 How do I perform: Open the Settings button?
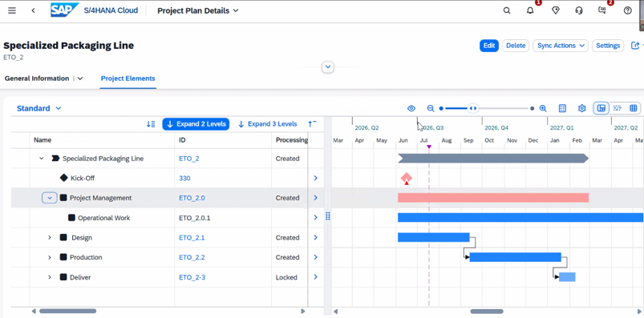click(x=608, y=46)
